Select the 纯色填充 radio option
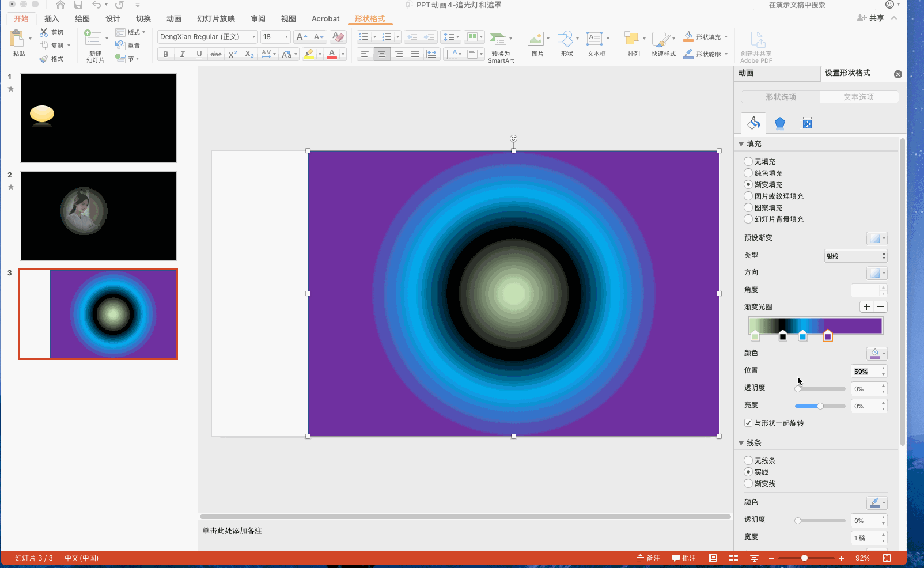The height and width of the screenshot is (568, 924). pos(748,173)
